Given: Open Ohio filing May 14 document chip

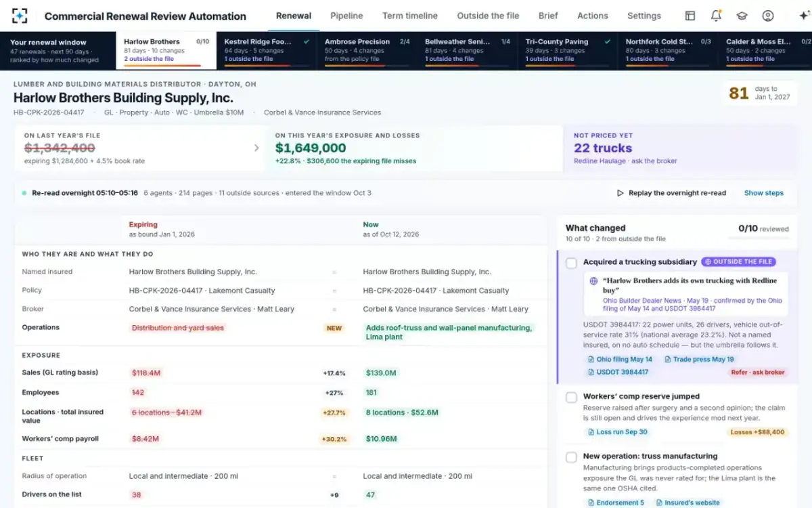Looking at the screenshot, I should 620,359.
